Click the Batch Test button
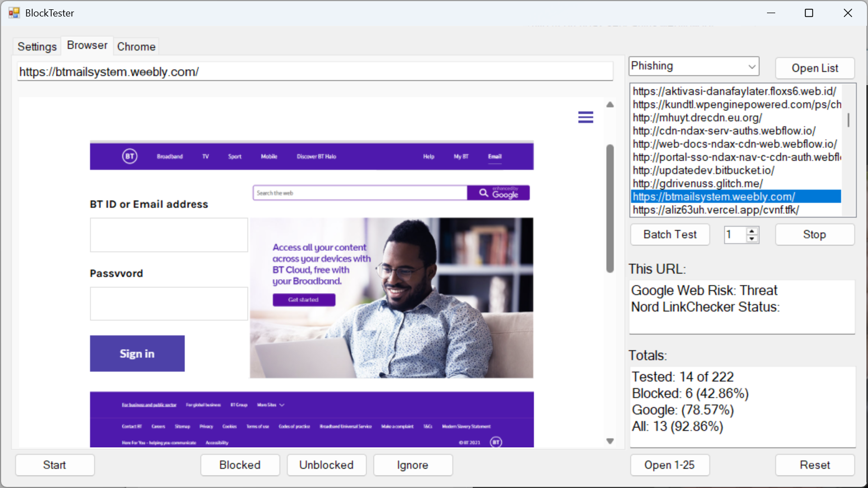The height and width of the screenshot is (488, 868). [670, 234]
